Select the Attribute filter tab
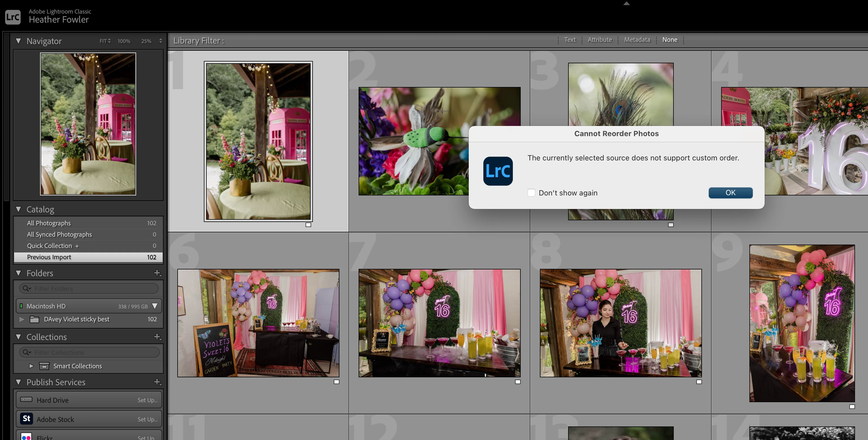The width and height of the screenshot is (868, 440). click(x=599, y=40)
